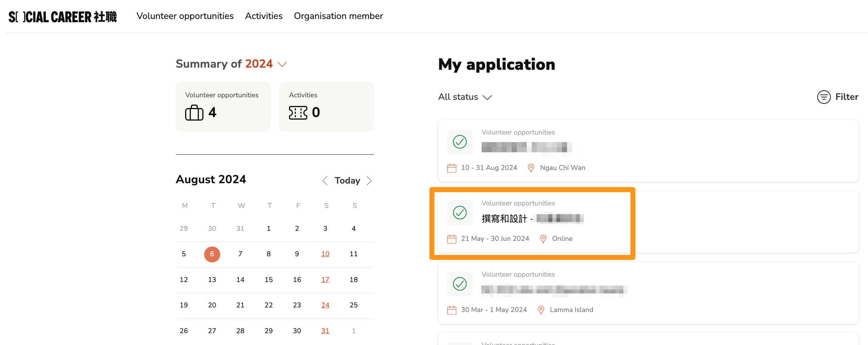Go to Organisation member page
This screenshot has width=868, height=345.
[x=338, y=16]
